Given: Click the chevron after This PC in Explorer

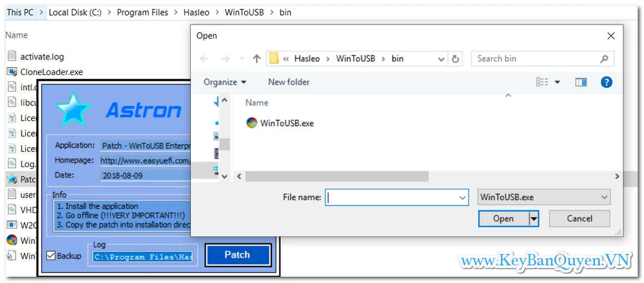Looking at the screenshot, I should pyautogui.click(x=40, y=12).
